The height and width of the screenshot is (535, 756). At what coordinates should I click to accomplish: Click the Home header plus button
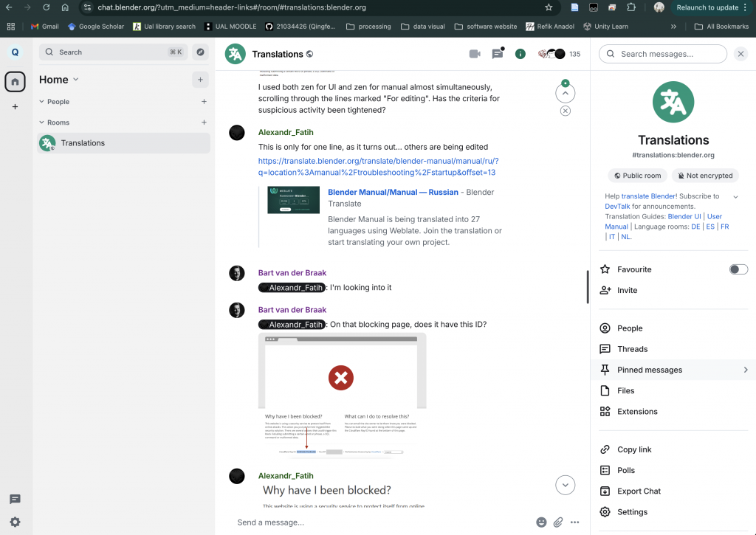click(201, 80)
